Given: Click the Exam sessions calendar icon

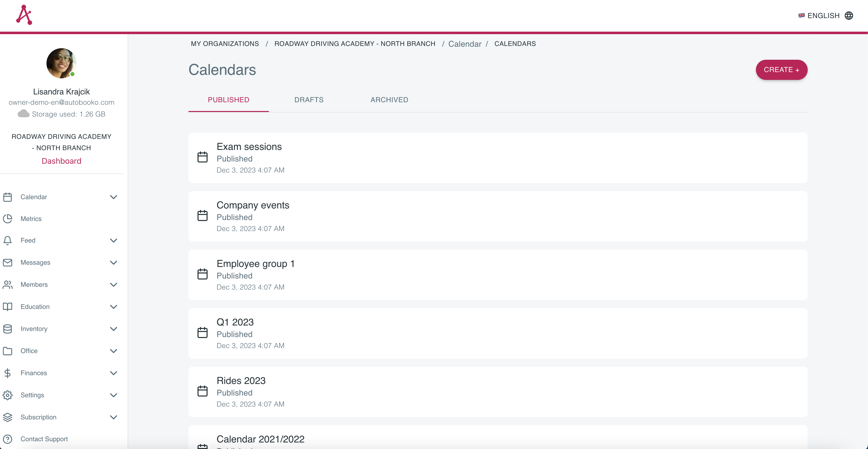Looking at the screenshot, I should (203, 157).
